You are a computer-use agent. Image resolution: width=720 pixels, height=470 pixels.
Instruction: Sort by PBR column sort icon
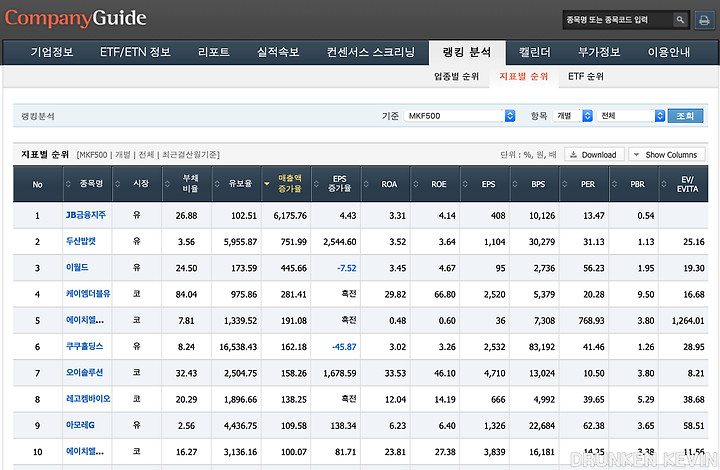[x=614, y=184]
